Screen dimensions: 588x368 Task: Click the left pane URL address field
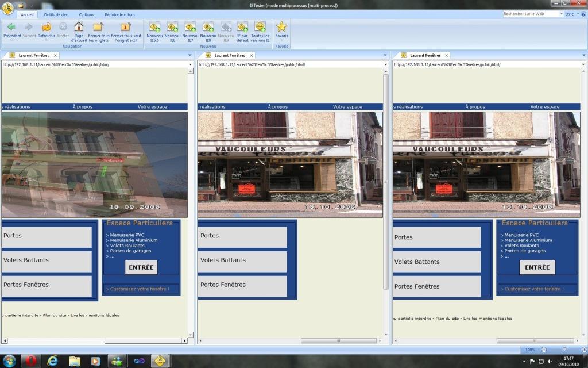coord(95,64)
